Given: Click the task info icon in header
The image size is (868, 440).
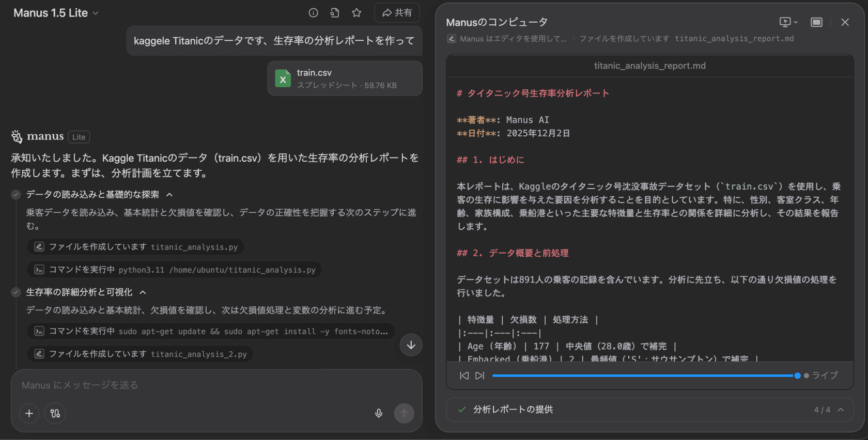Looking at the screenshot, I should click(x=313, y=13).
